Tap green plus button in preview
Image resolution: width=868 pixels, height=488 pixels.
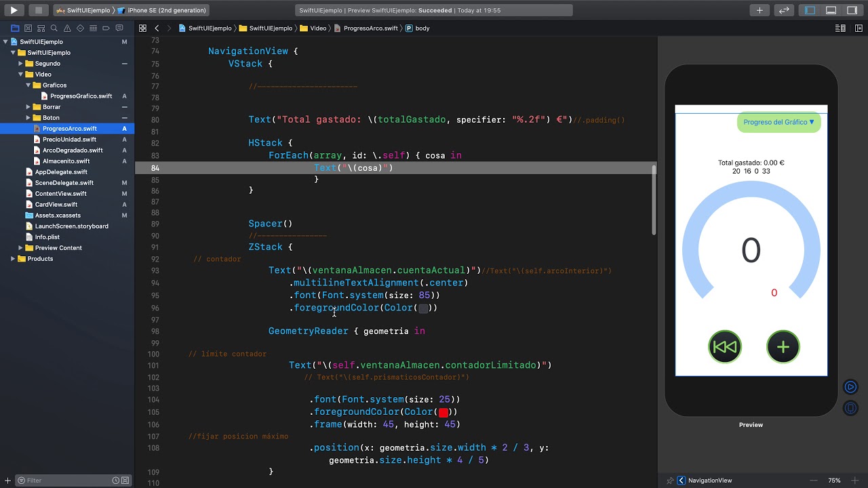(x=783, y=347)
